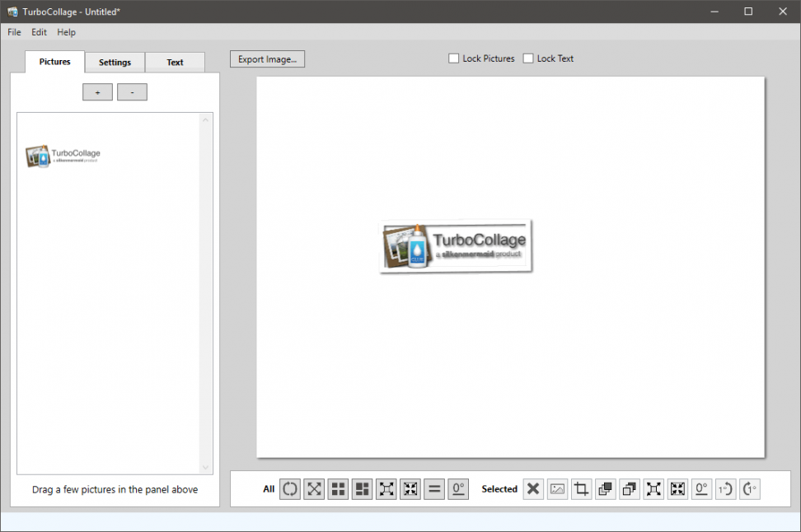
Task: Open the File menu
Action: tap(13, 32)
